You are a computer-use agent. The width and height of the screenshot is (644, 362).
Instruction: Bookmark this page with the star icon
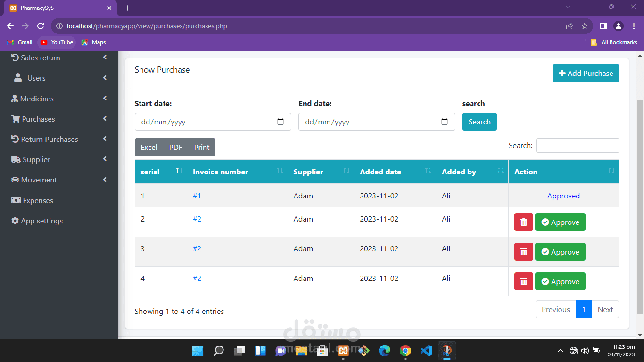tap(585, 26)
